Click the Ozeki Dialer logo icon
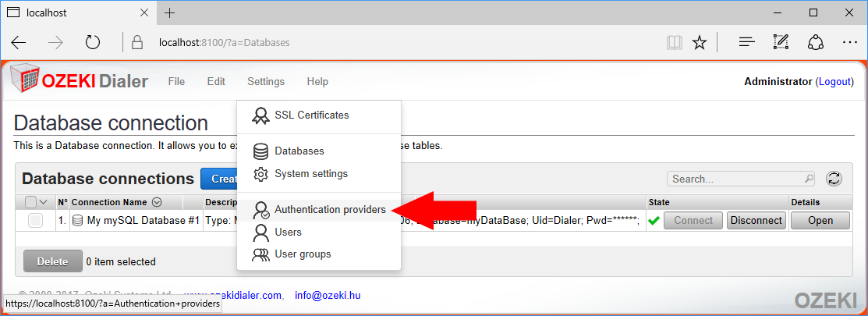 click(25, 81)
